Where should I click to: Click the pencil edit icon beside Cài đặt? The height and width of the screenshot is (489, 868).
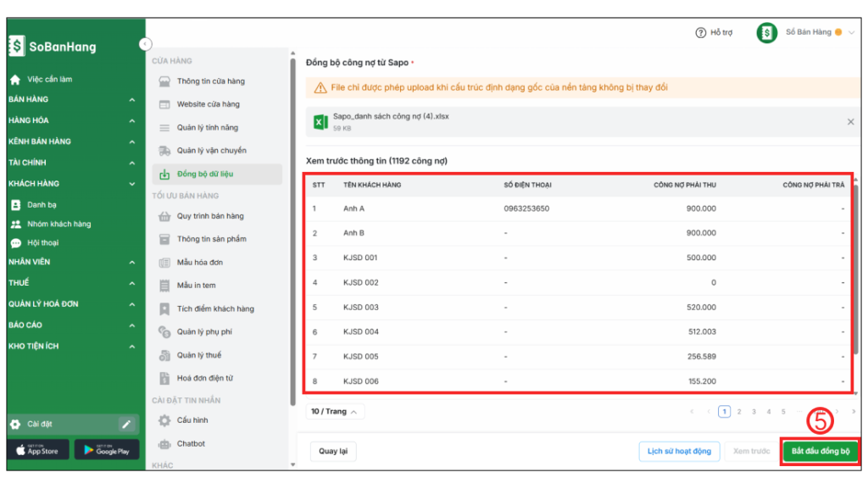tap(126, 424)
